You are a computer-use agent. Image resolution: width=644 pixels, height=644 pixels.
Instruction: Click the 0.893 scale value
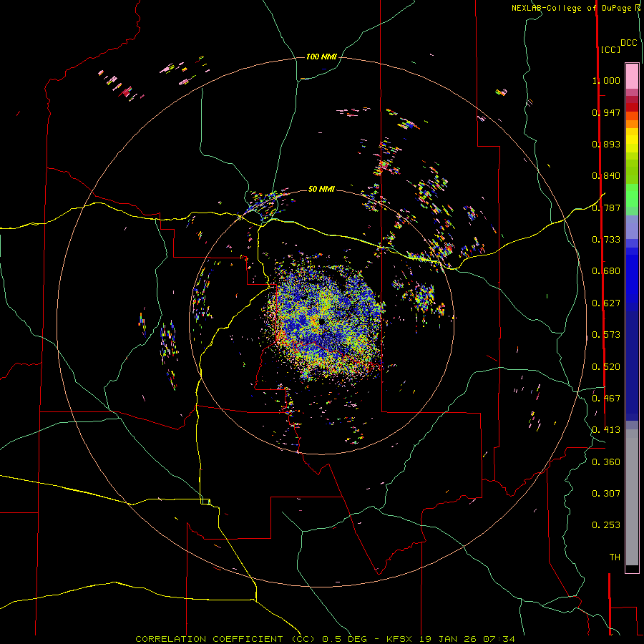[606, 144]
